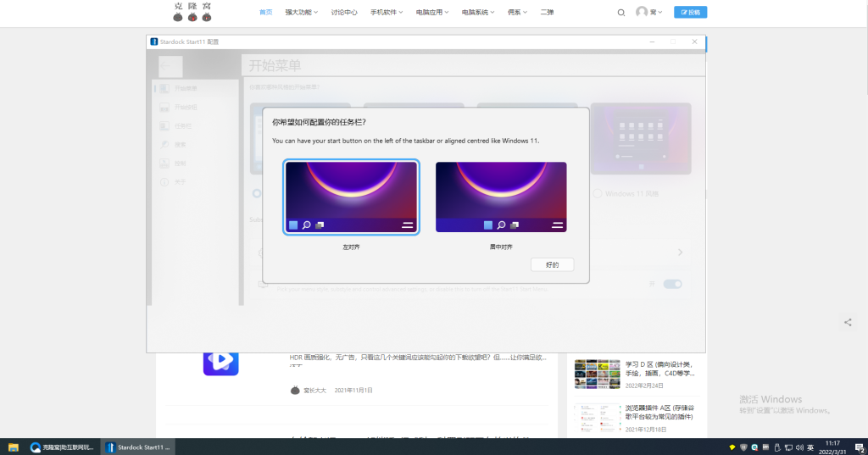Viewport: 868px width, 455px height.
Task: Click the 学习 D 区 article thumbnail
Action: pyautogui.click(x=598, y=374)
